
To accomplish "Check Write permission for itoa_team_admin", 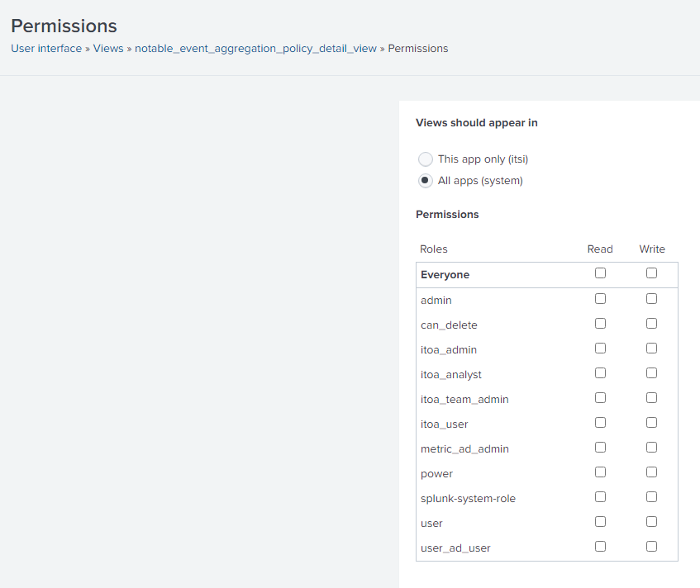I will [650, 397].
